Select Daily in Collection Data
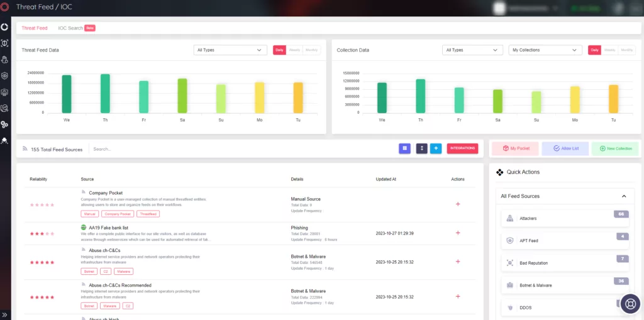Image resolution: width=644 pixels, height=320 pixels. (595, 50)
